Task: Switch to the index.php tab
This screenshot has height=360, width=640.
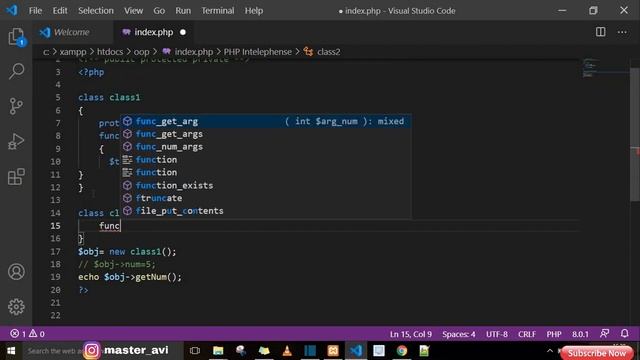Action: click(x=153, y=32)
